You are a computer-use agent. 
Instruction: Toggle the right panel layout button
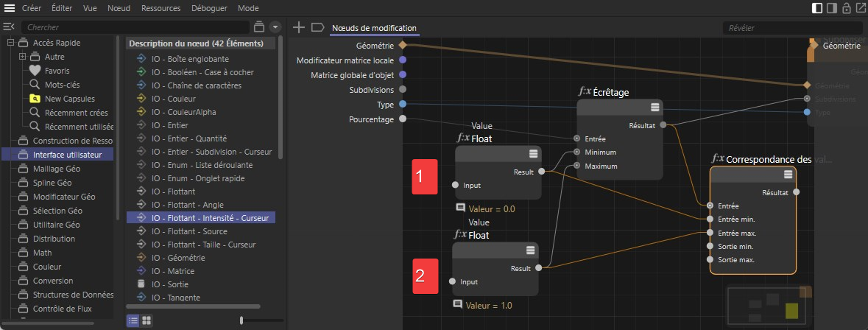(x=832, y=8)
